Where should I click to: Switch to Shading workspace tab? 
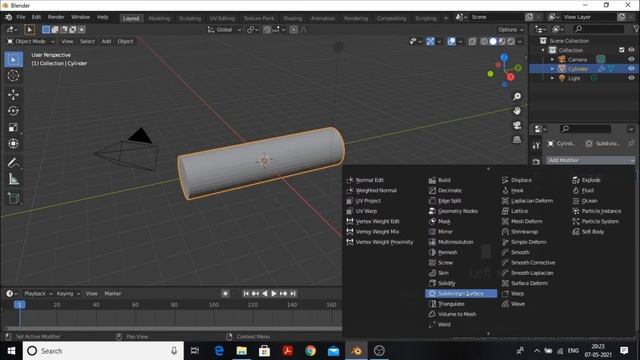click(x=293, y=18)
